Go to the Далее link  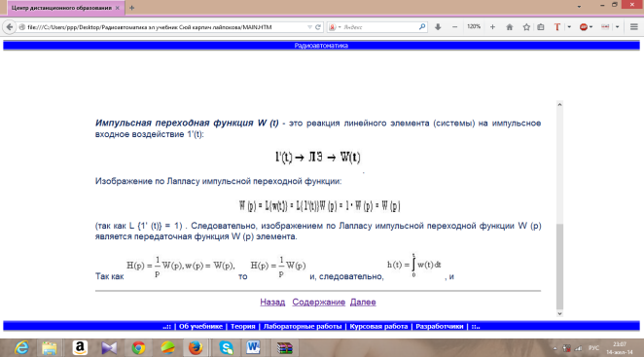[363, 302]
